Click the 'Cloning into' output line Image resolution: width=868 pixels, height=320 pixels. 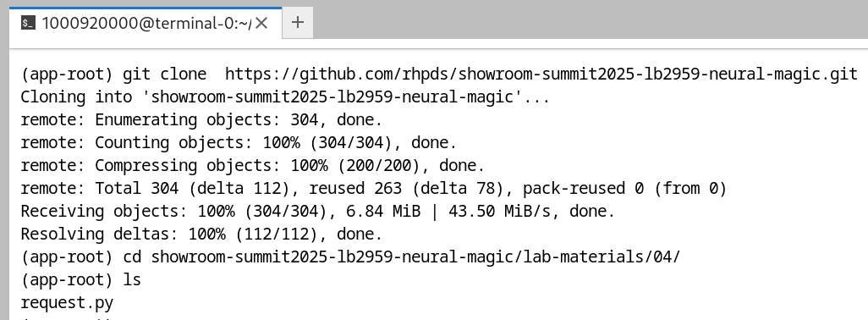285,97
